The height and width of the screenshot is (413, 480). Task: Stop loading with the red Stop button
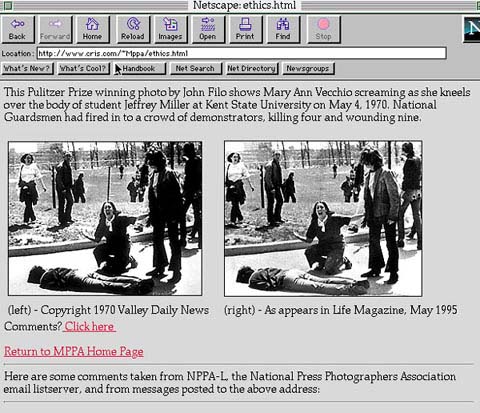[323, 29]
